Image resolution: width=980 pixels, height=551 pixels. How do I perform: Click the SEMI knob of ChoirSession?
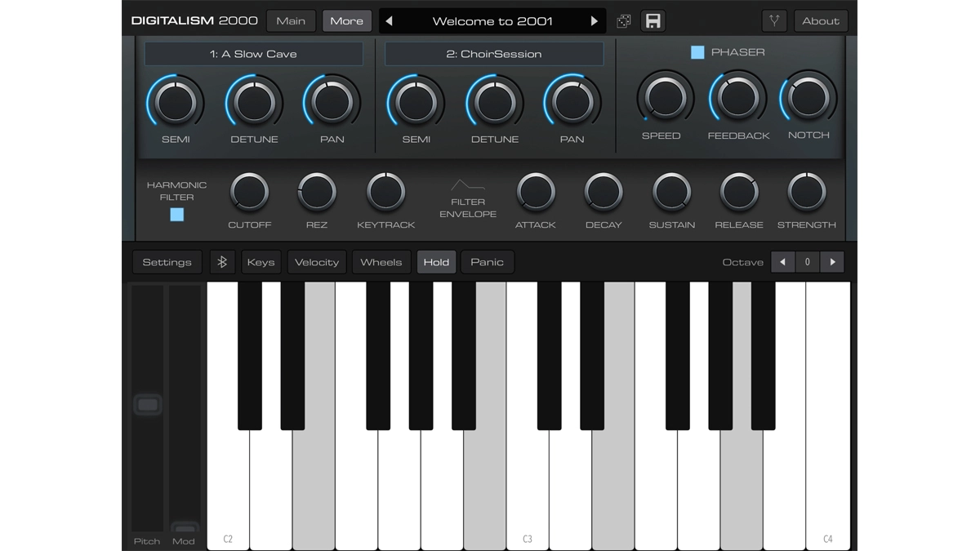point(416,102)
